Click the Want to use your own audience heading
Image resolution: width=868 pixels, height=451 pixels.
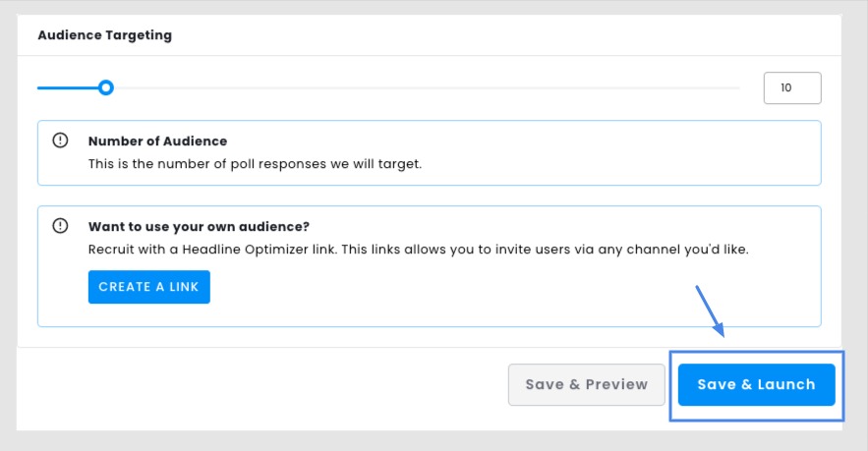click(199, 226)
